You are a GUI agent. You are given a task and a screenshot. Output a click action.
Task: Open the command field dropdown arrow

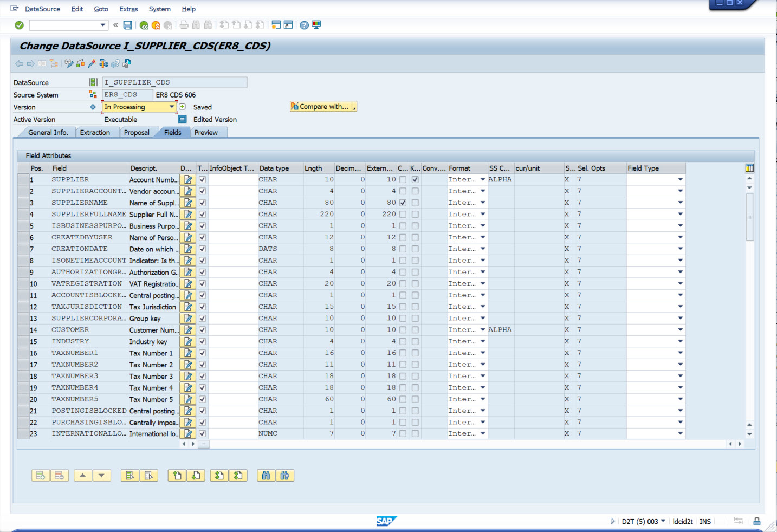point(102,25)
